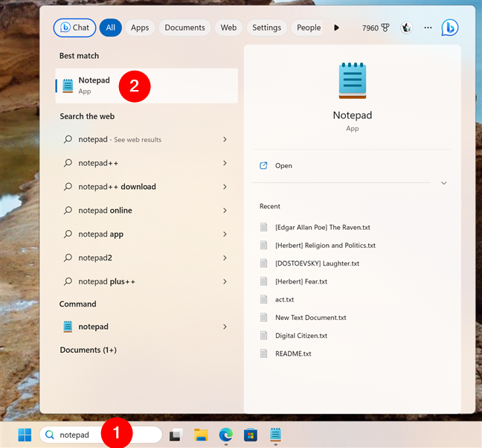Open the three-dots options menu
The image size is (482, 448).
click(x=428, y=28)
